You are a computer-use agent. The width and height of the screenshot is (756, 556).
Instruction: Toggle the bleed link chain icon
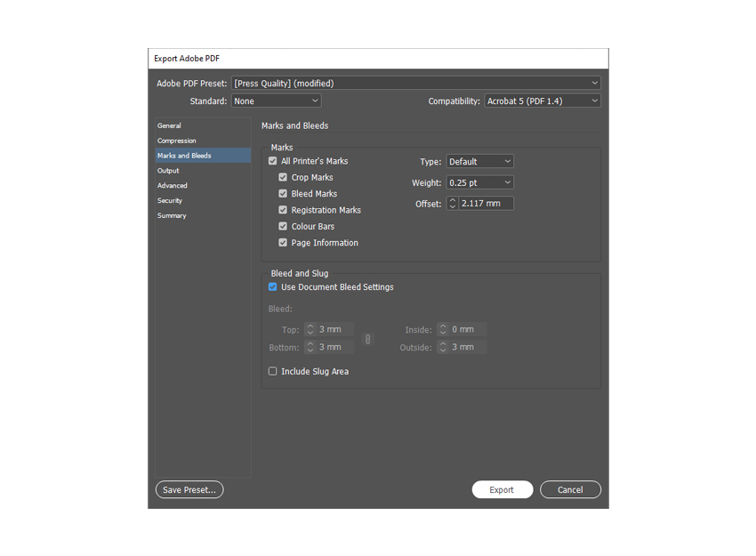coord(368,339)
